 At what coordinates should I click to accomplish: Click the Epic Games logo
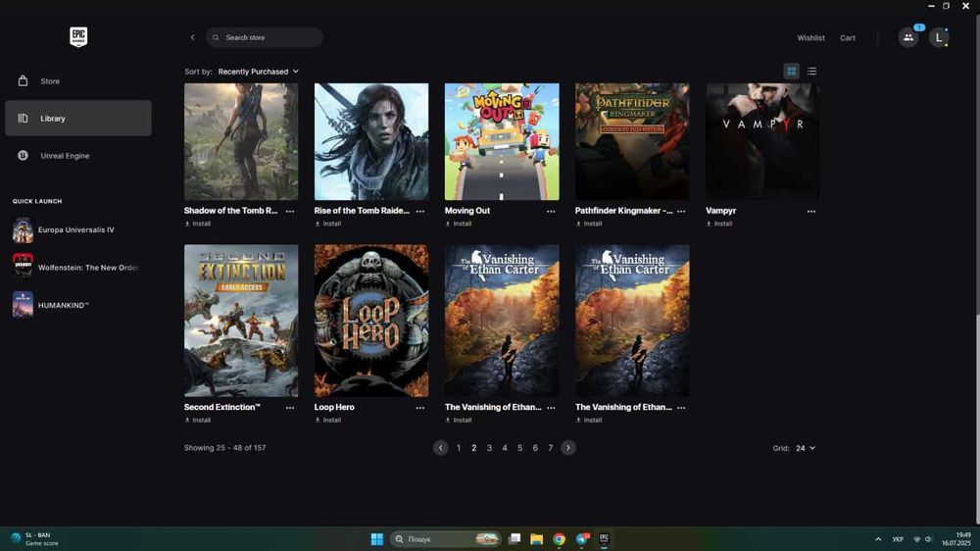[x=78, y=37]
